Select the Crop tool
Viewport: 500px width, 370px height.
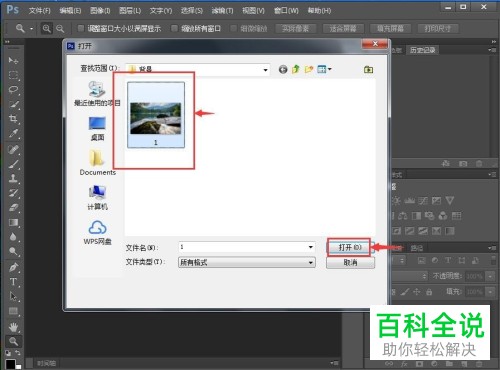point(13,119)
